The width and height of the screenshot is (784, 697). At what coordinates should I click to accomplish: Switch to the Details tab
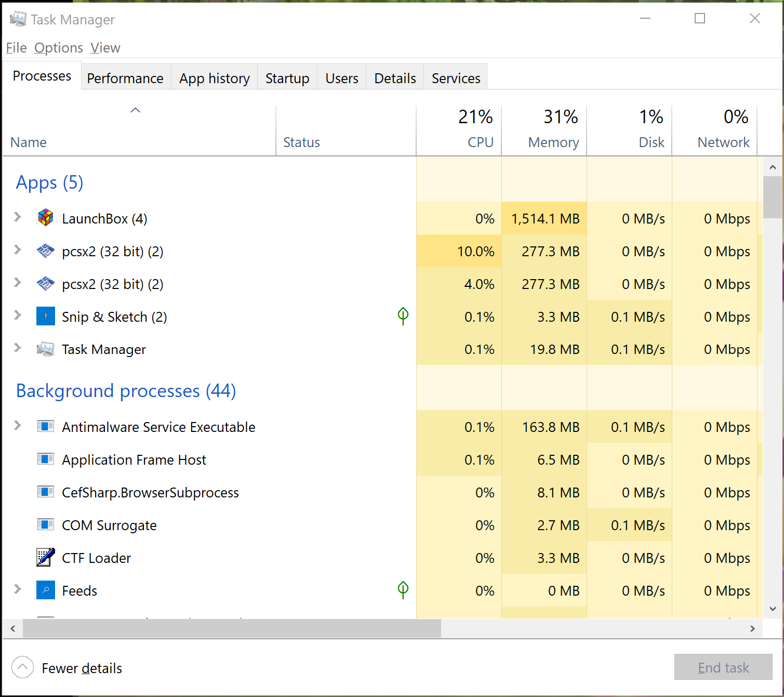tap(395, 78)
